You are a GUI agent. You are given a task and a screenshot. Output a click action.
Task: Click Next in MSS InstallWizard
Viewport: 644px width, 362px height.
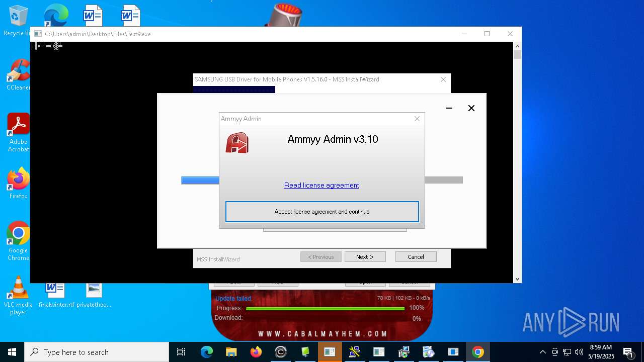pyautogui.click(x=365, y=257)
